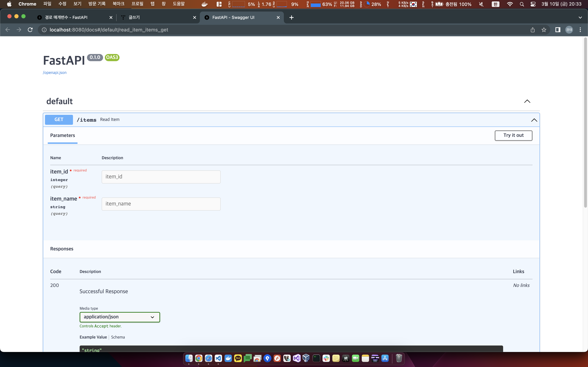Image resolution: width=588 pixels, height=367 pixels.
Task: Reload the page with the refresh icon
Action: [x=30, y=30]
